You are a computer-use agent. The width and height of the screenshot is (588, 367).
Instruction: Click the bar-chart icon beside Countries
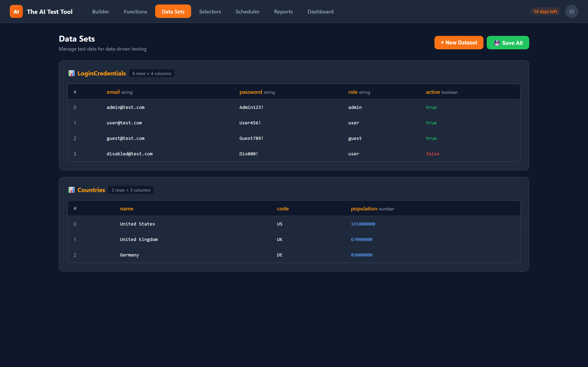click(71, 190)
